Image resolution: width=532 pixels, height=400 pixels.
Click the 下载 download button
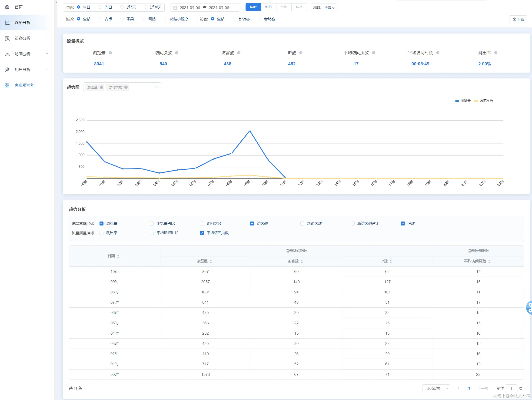tap(518, 19)
